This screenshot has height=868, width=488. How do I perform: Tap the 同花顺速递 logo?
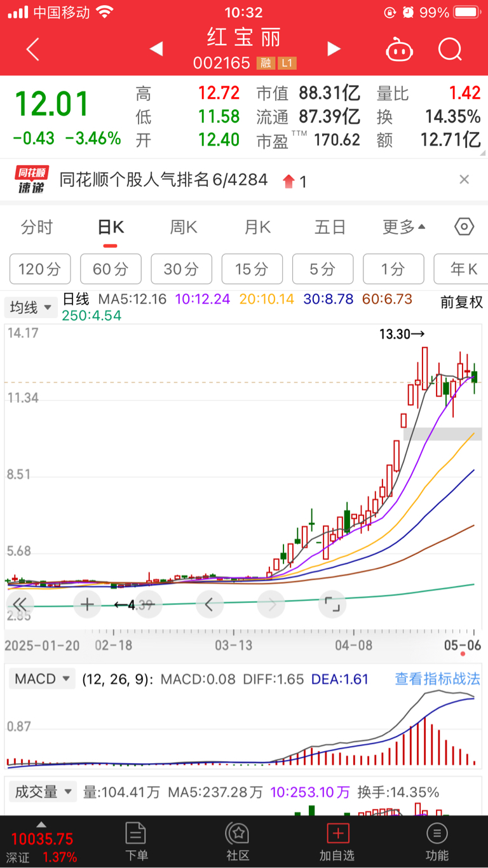31,180
